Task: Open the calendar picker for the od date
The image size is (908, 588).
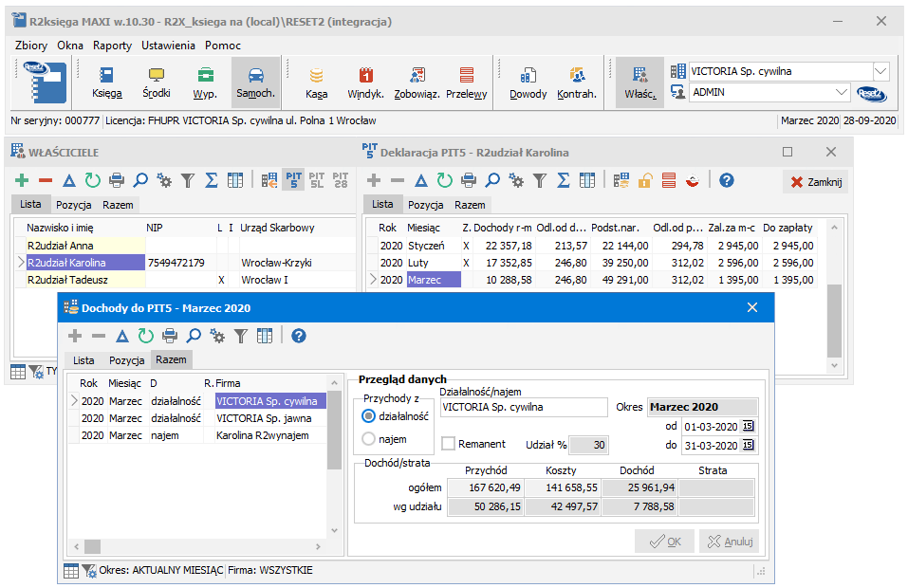Action: (x=749, y=427)
